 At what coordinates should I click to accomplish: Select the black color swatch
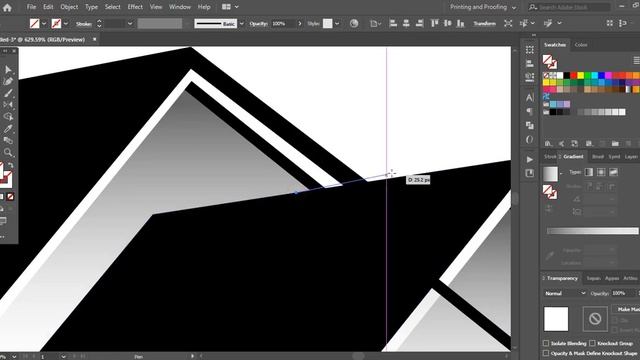[x=567, y=76]
